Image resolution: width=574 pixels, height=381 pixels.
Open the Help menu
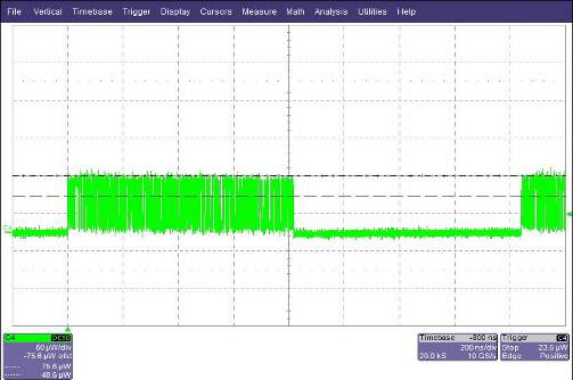(x=406, y=12)
